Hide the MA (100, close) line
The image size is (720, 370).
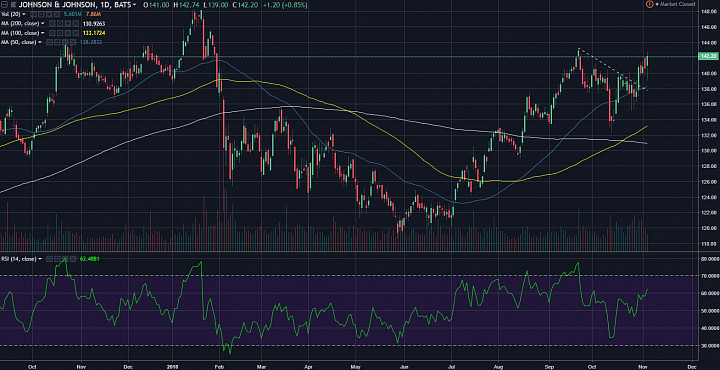tap(52, 33)
